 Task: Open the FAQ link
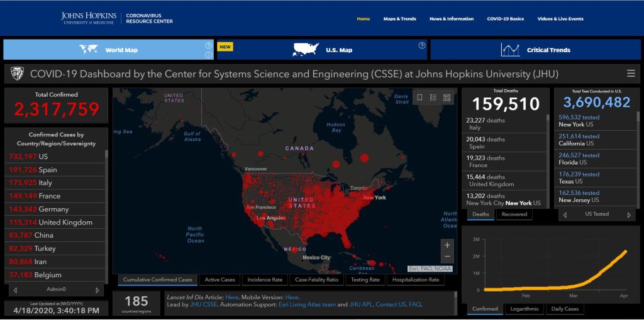click(x=415, y=304)
